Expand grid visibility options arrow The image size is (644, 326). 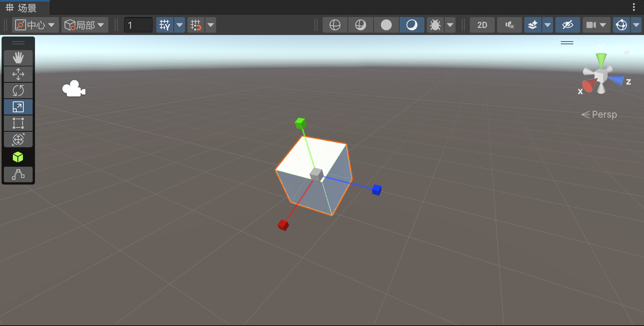point(180,25)
